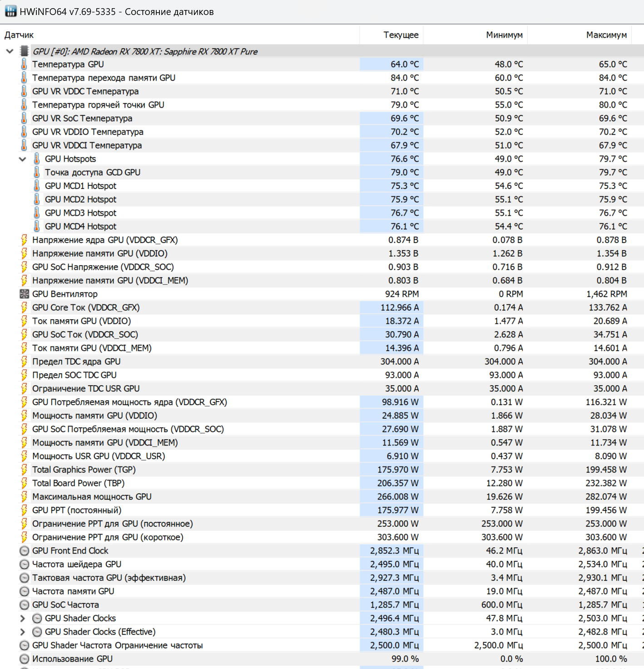This screenshot has height=669, width=644.
Task: Collapse the GPU [#0] AMD Radeon sensor group
Action: coord(10,51)
